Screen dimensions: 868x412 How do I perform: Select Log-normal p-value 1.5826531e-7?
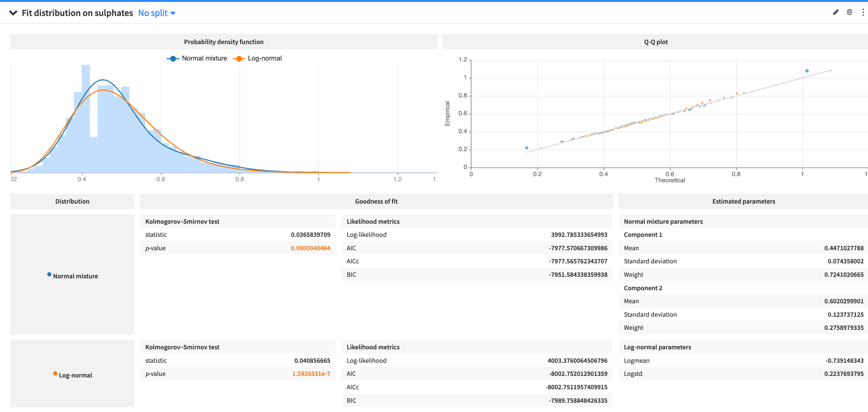click(x=311, y=374)
